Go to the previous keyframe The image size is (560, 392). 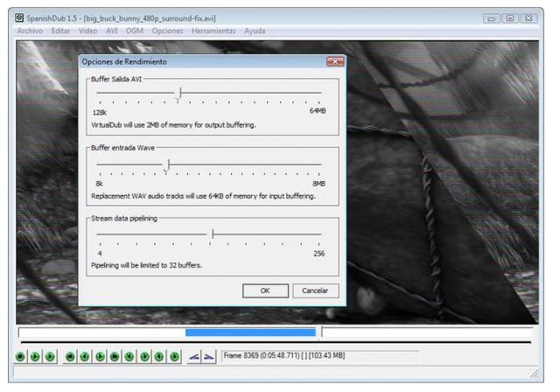[x=129, y=356]
